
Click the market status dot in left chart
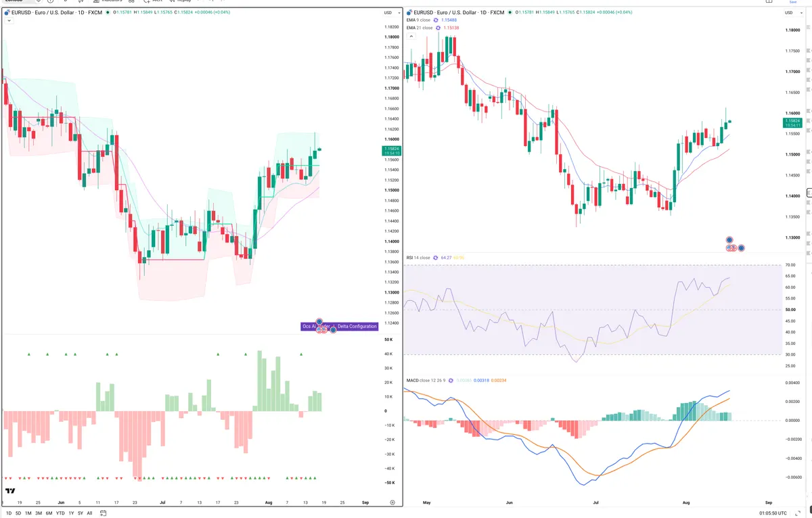coord(108,12)
